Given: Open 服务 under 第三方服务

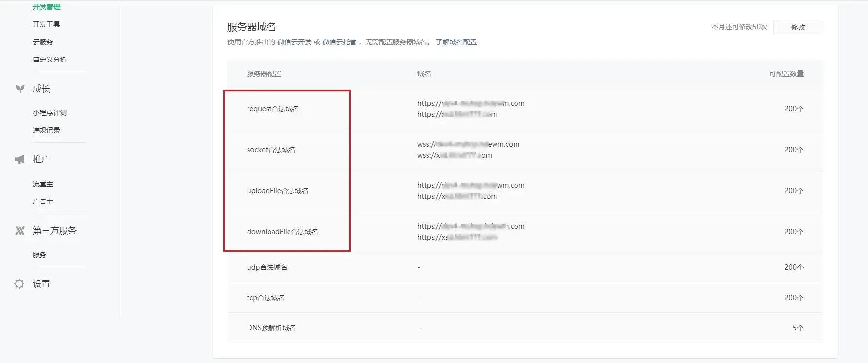Looking at the screenshot, I should coord(40,255).
